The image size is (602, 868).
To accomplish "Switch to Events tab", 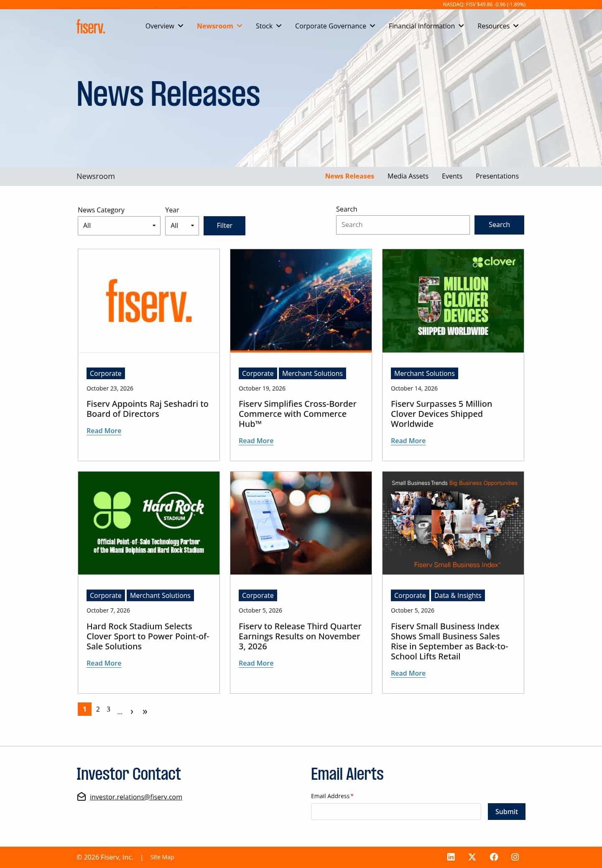I will tap(452, 176).
